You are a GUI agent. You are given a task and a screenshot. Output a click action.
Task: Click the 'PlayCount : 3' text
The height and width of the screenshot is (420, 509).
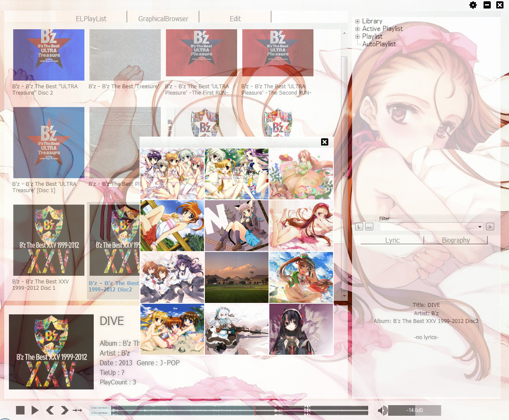point(118,382)
